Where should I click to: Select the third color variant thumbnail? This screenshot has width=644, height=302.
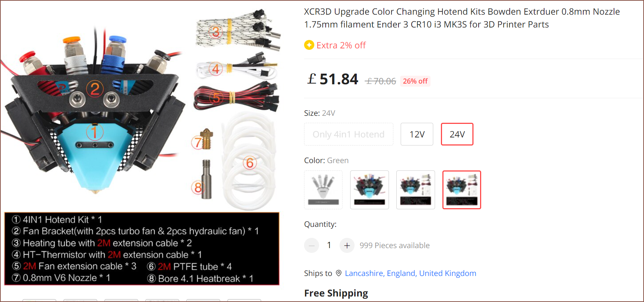[416, 190]
